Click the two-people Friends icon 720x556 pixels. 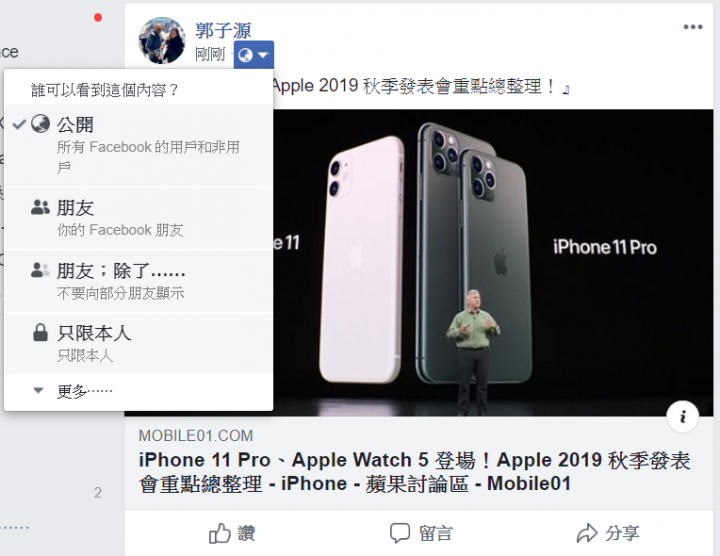point(40,208)
